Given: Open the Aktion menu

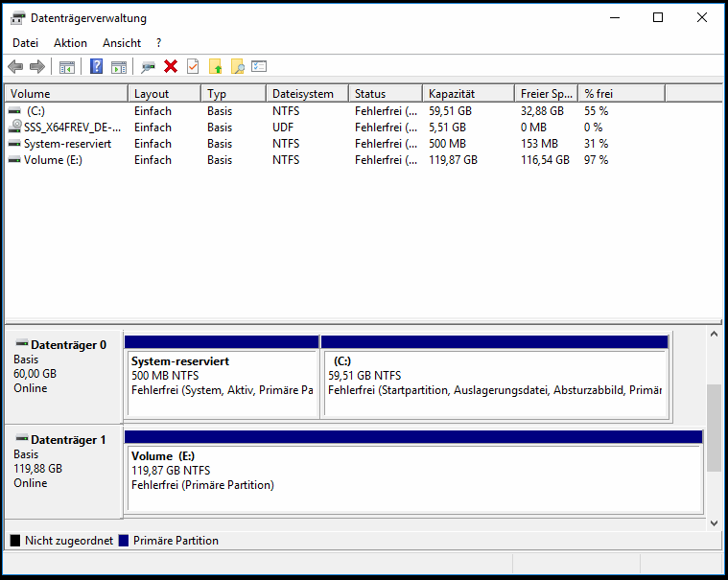Looking at the screenshot, I should 70,43.
